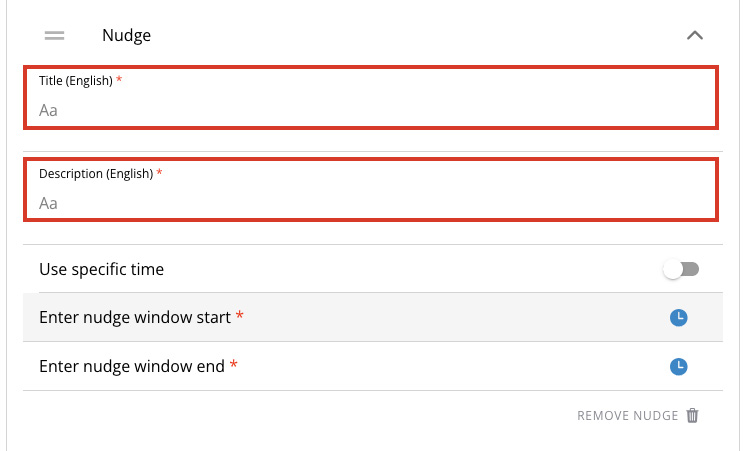Click the asterisk after nudge window start
Screen dimensions: 747x451
(x=240, y=317)
